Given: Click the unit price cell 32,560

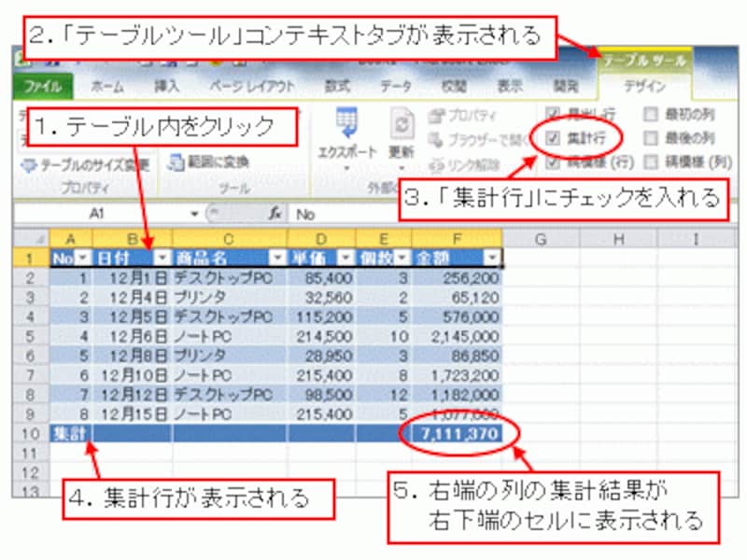Looking at the screenshot, I should pos(321,298).
